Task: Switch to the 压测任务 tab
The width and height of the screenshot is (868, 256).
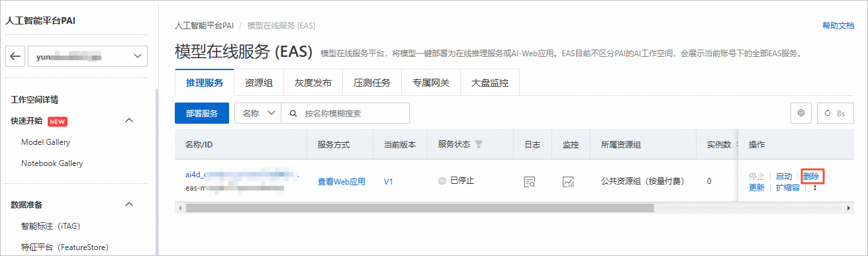Action: 372,83
